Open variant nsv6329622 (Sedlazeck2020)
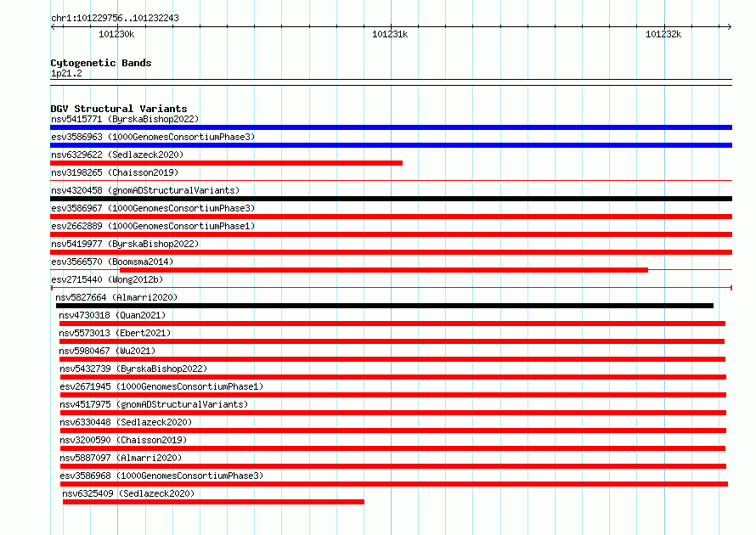Viewport: 756px width, 535px height. pyautogui.click(x=117, y=155)
